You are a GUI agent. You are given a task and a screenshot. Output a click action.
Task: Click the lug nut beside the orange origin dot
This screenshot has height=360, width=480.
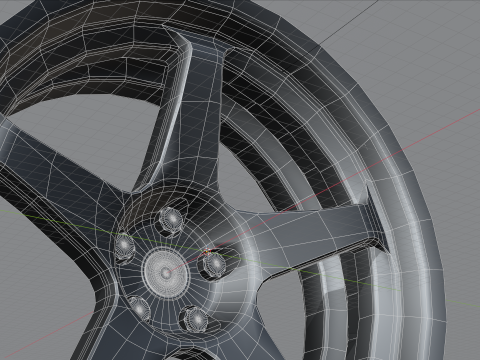pos(213,265)
